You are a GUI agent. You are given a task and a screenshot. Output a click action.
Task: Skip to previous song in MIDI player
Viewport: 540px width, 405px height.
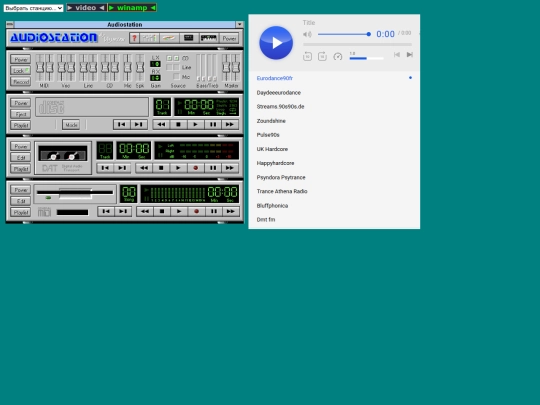106,211
